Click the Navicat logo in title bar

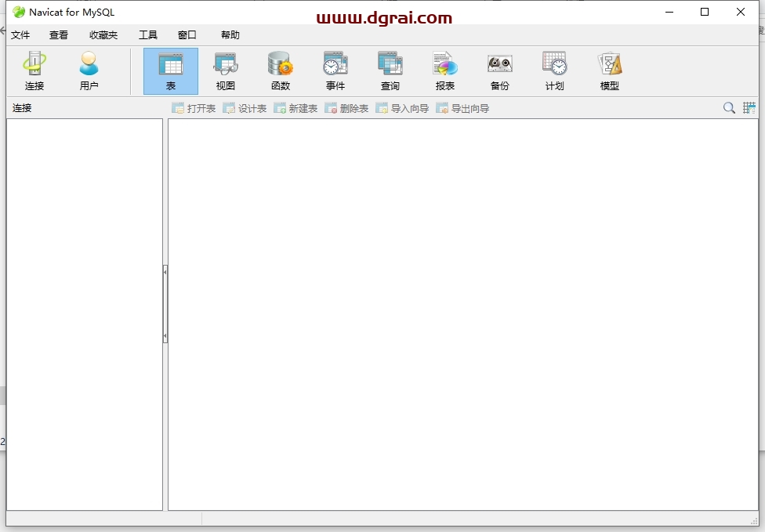tap(19, 13)
